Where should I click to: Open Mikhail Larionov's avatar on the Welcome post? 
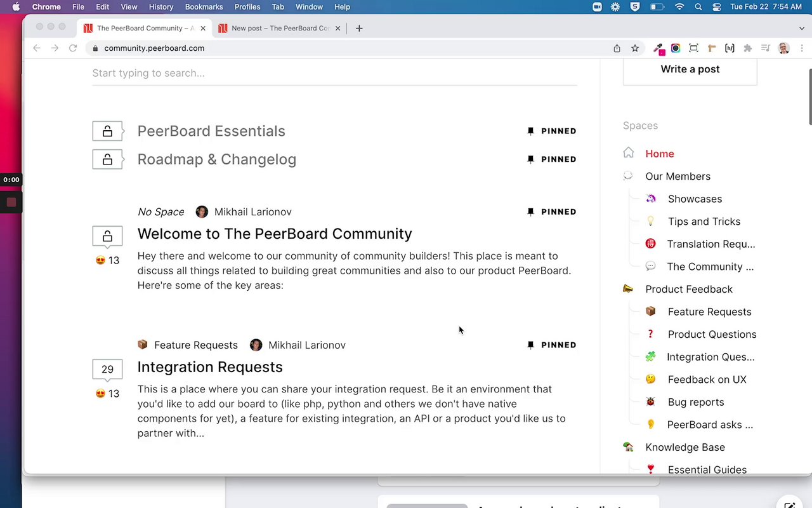[x=202, y=212]
